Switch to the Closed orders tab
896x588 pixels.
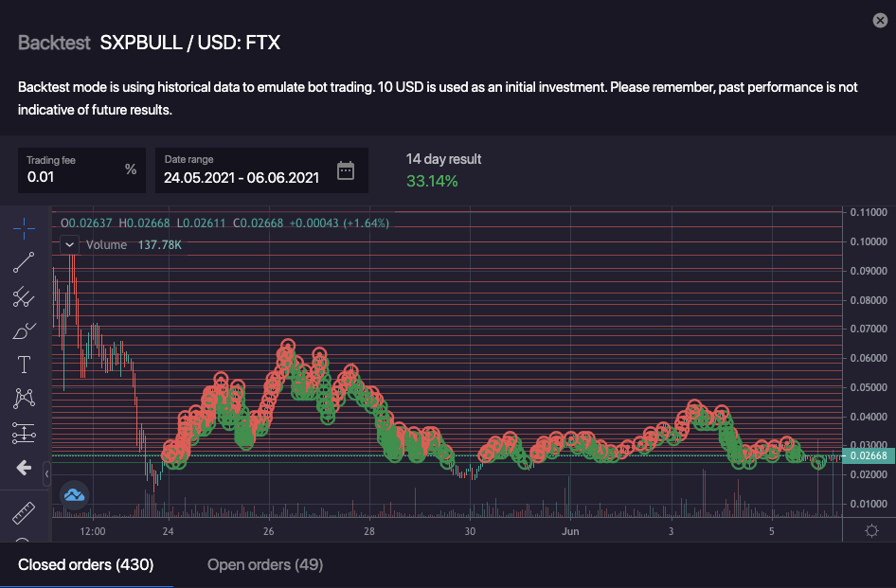point(86,565)
